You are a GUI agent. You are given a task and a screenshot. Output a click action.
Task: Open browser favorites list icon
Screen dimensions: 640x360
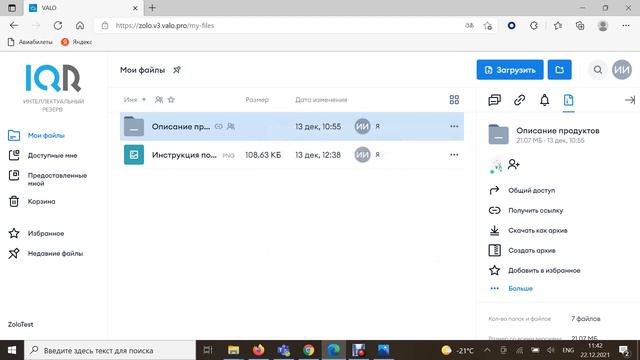click(558, 26)
